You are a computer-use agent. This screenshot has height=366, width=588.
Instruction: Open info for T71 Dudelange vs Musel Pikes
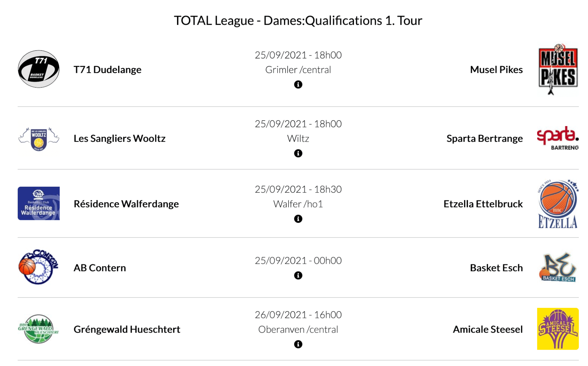298,84
